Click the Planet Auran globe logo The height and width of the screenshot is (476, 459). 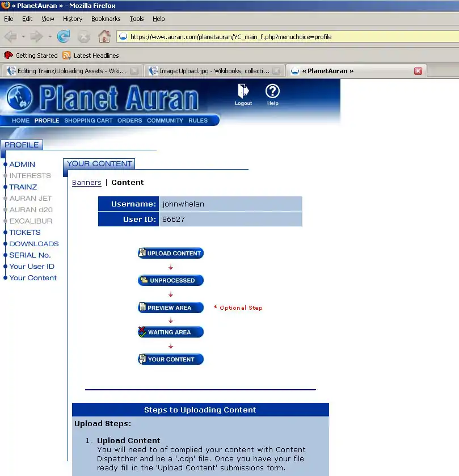(x=19, y=98)
